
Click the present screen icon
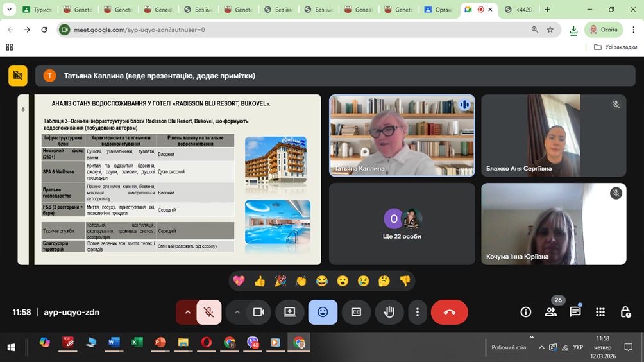coord(290,312)
